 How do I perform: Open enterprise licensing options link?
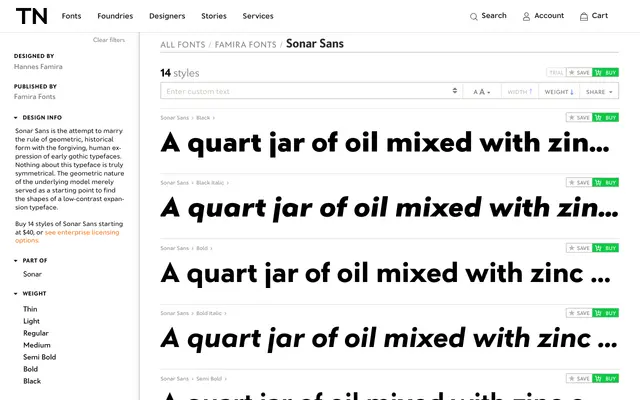pos(67,236)
